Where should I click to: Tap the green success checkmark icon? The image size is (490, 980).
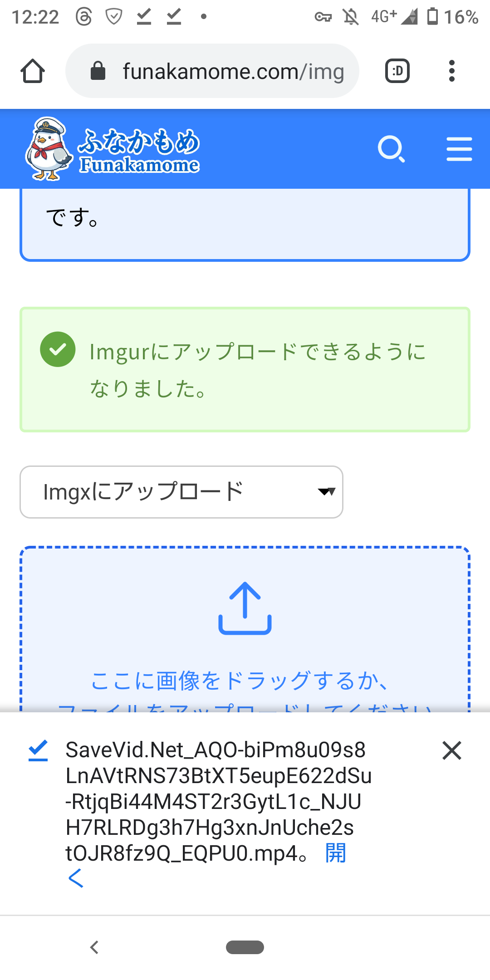(x=58, y=349)
